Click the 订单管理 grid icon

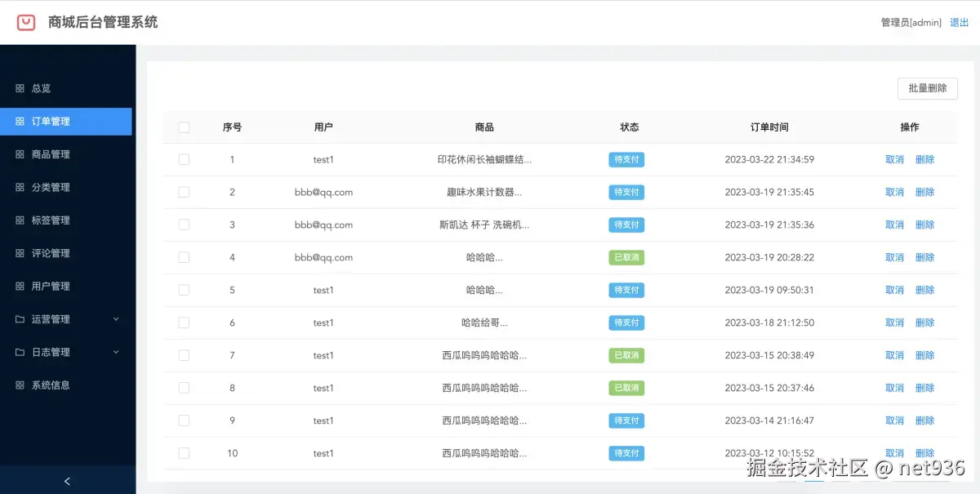click(20, 122)
